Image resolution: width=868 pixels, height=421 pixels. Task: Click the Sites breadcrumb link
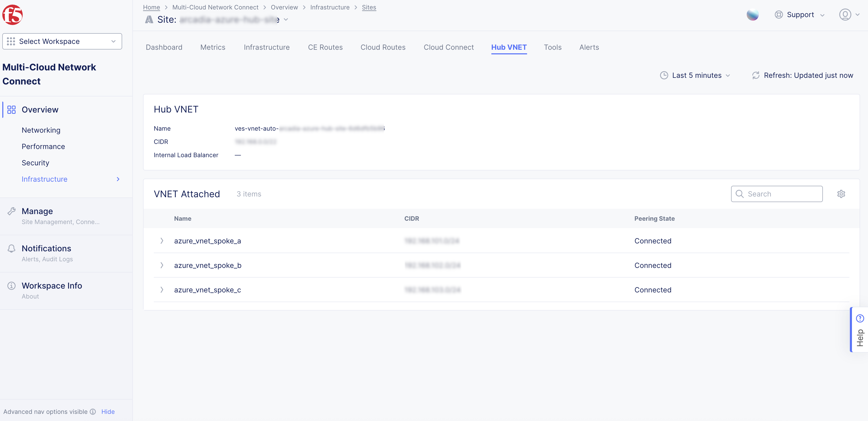(x=369, y=7)
